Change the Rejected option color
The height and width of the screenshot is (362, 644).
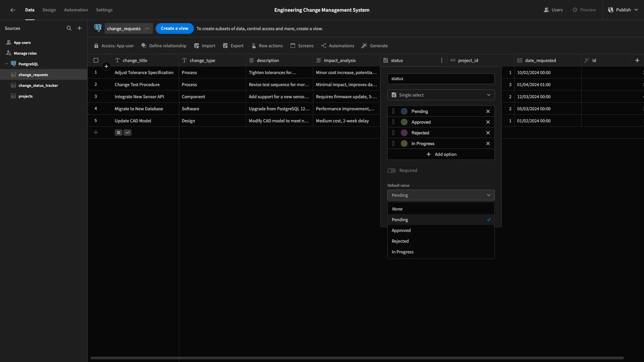(404, 133)
